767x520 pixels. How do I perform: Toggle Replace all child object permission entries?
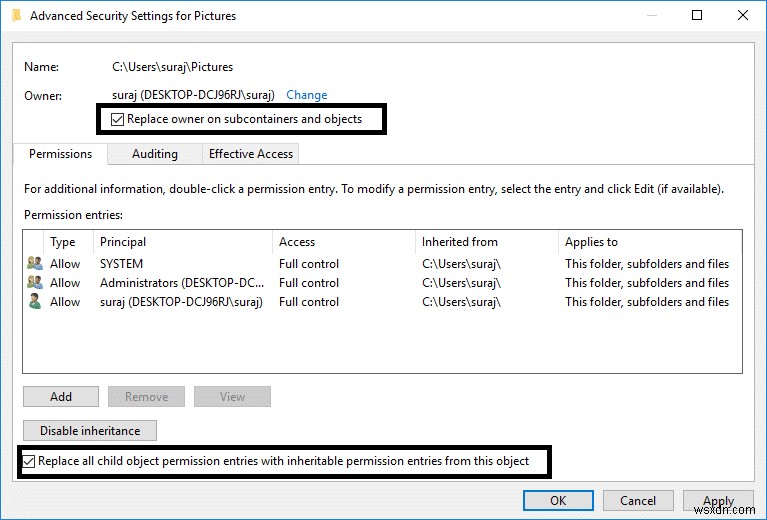point(30,461)
